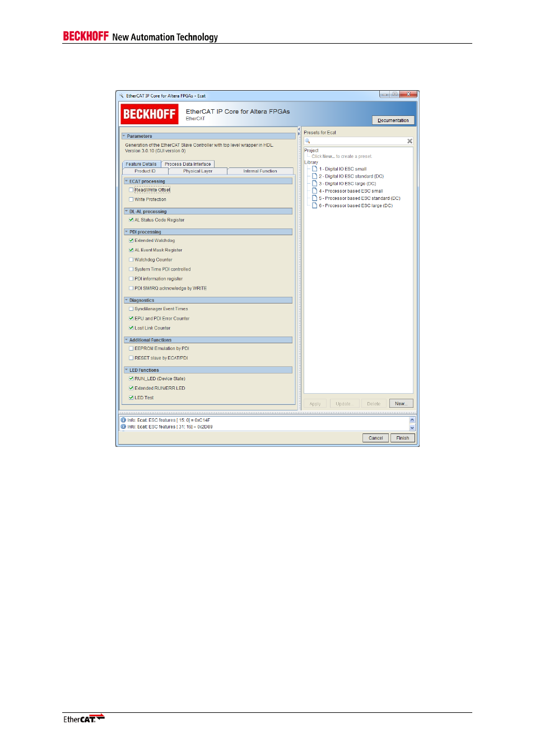Collapse the DL-AL processing section
Screen dimensions: 535x756
tap(127, 212)
